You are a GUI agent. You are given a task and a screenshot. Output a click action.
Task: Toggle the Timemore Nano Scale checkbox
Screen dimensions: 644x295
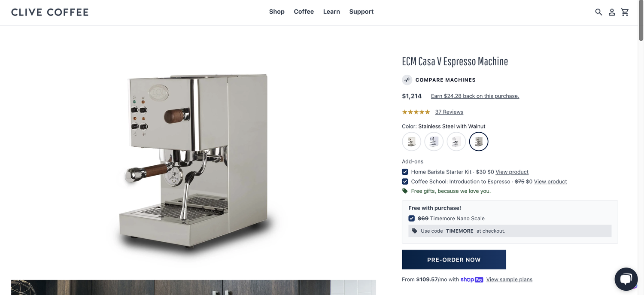pyautogui.click(x=412, y=219)
